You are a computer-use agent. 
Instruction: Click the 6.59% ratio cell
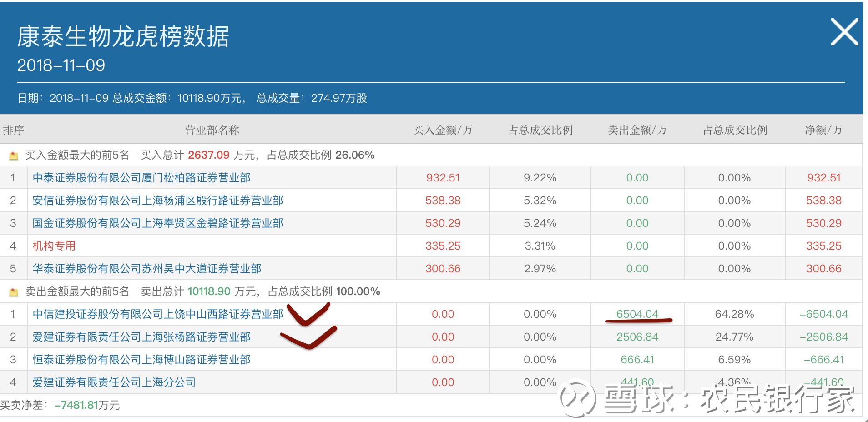[x=734, y=360]
